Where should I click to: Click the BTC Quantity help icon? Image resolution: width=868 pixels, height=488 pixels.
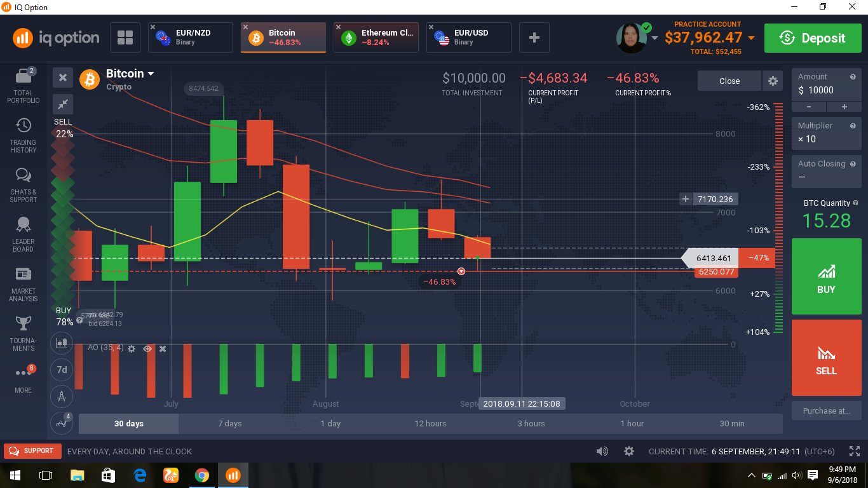(855, 203)
